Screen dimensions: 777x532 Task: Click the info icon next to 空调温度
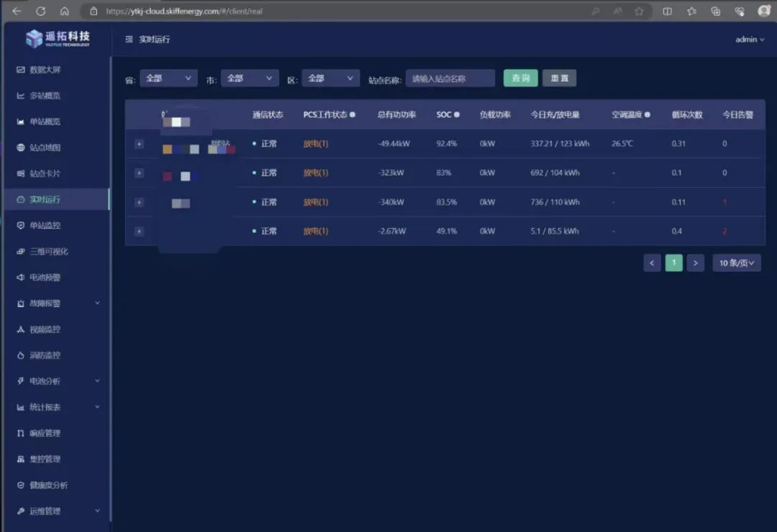[x=647, y=115]
